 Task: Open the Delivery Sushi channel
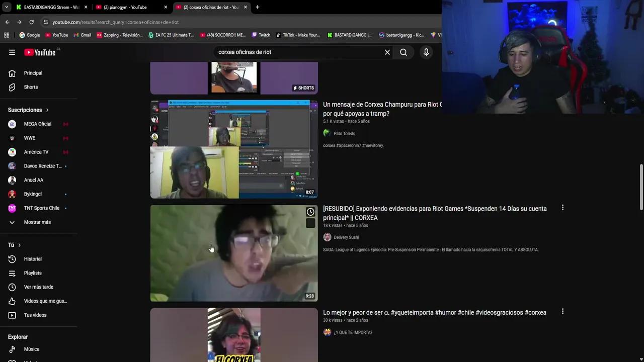pyautogui.click(x=346, y=237)
